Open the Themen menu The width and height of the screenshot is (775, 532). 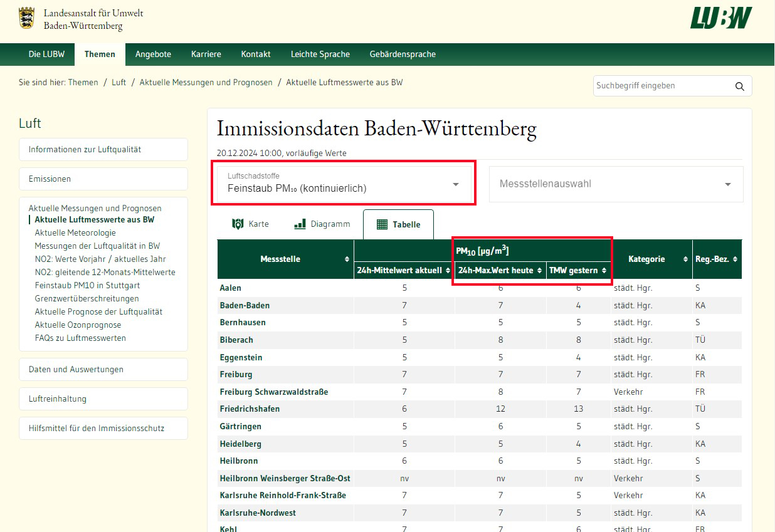click(x=100, y=54)
